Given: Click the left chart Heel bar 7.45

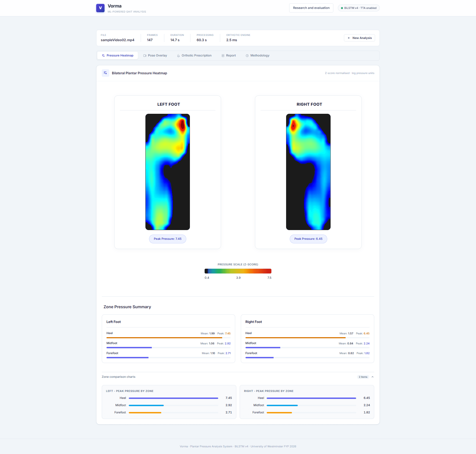Looking at the screenshot, I should coord(173,398).
